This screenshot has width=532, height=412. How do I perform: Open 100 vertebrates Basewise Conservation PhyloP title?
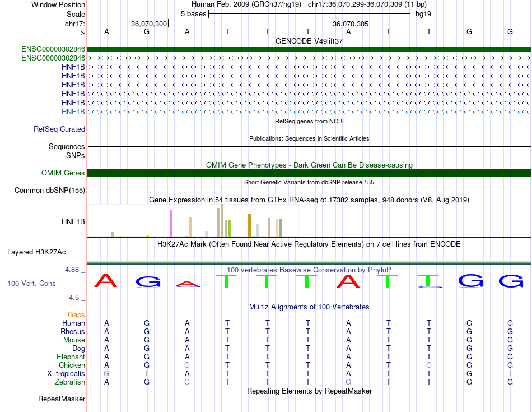click(309, 270)
